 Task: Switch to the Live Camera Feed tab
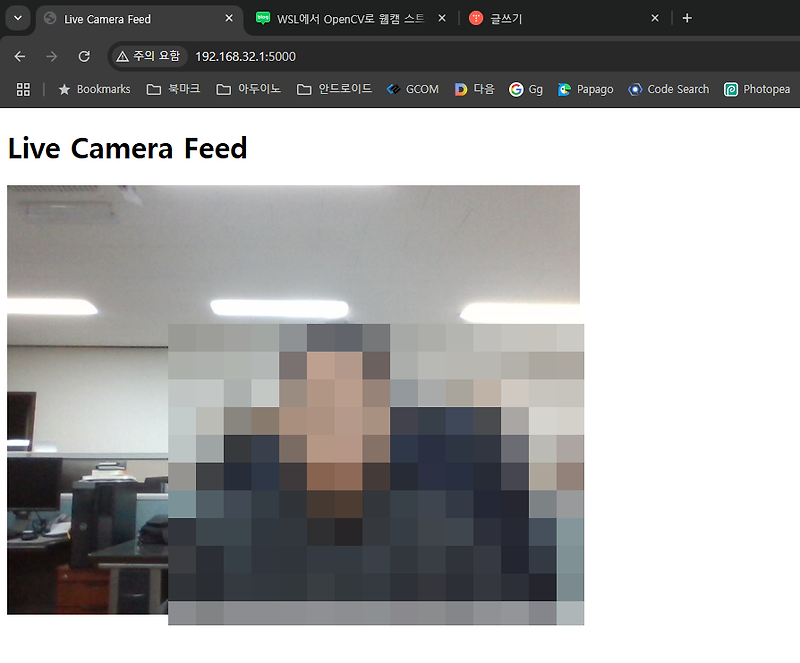(x=138, y=19)
